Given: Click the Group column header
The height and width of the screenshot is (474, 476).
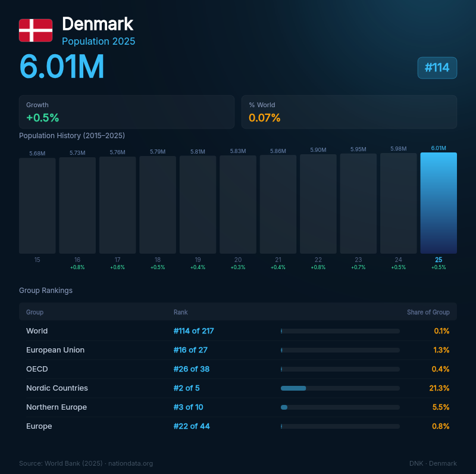Looking at the screenshot, I should 35,312.
